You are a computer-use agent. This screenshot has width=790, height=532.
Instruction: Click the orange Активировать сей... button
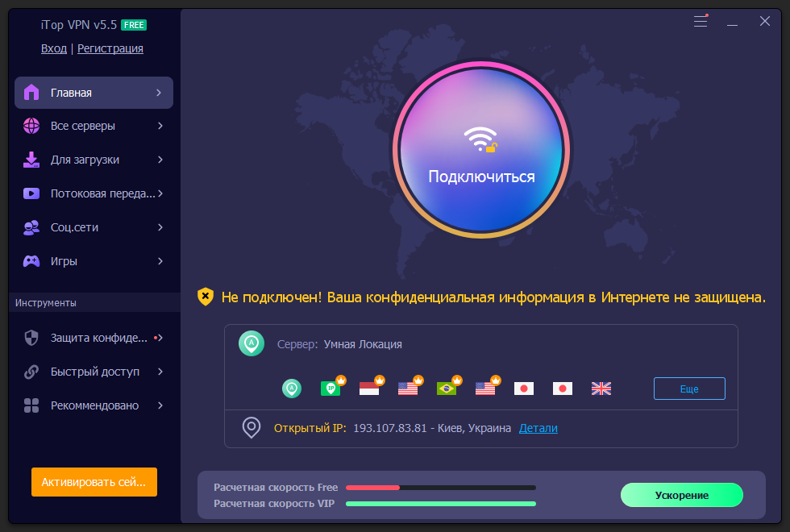94,482
